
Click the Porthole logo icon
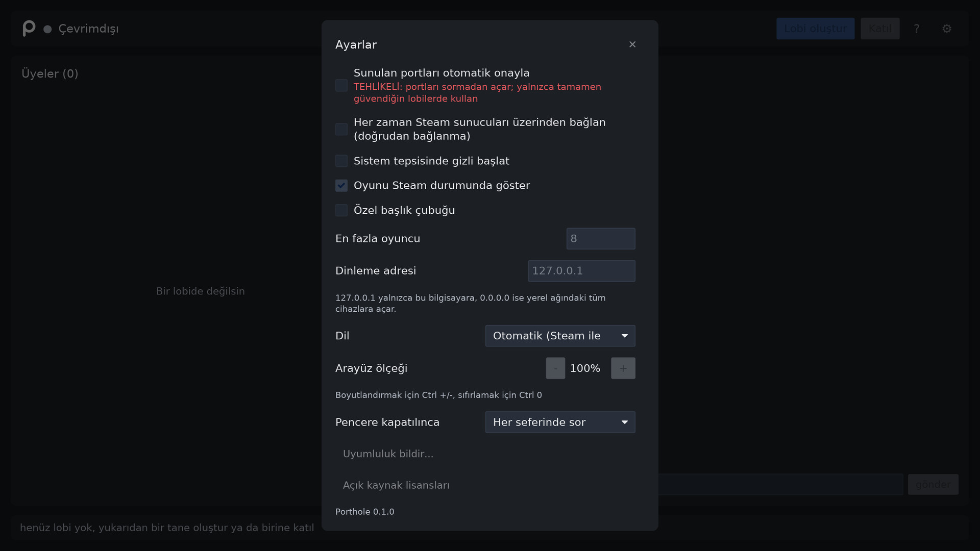tap(29, 29)
